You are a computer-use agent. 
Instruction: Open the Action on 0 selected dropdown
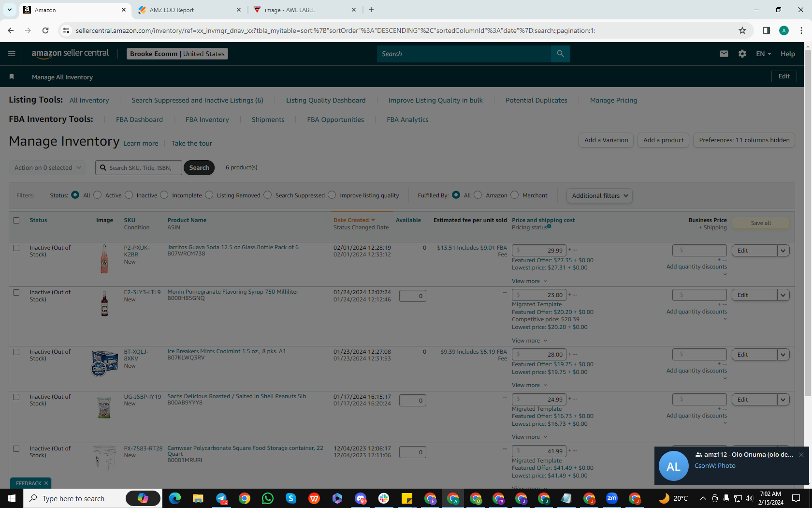[47, 167]
